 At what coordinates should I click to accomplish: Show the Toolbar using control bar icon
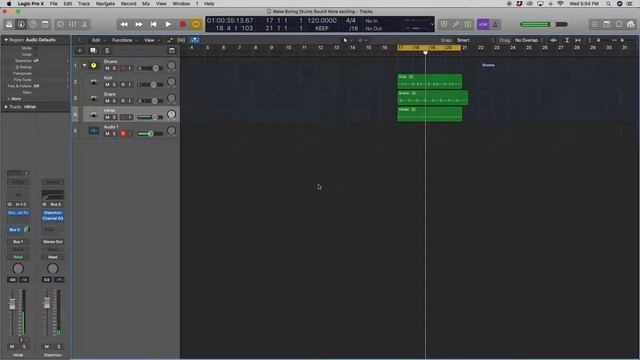(x=45, y=24)
